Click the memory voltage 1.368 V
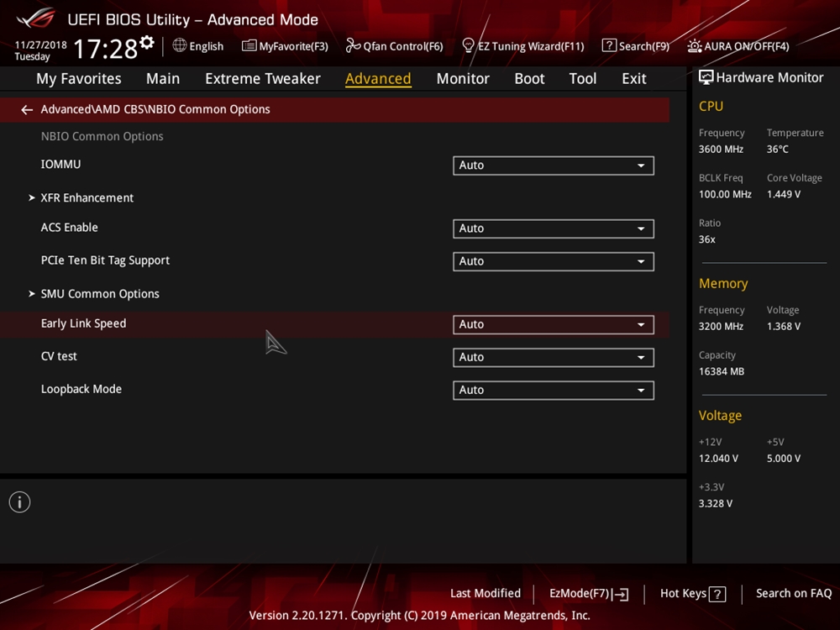Viewport: 840px width, 630px height. [x=784, y=327]
